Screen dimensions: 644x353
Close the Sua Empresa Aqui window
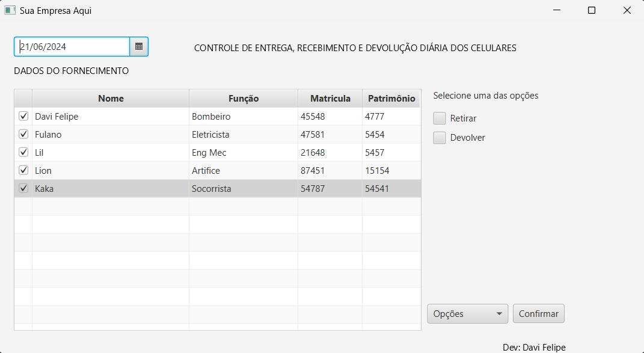627,10
